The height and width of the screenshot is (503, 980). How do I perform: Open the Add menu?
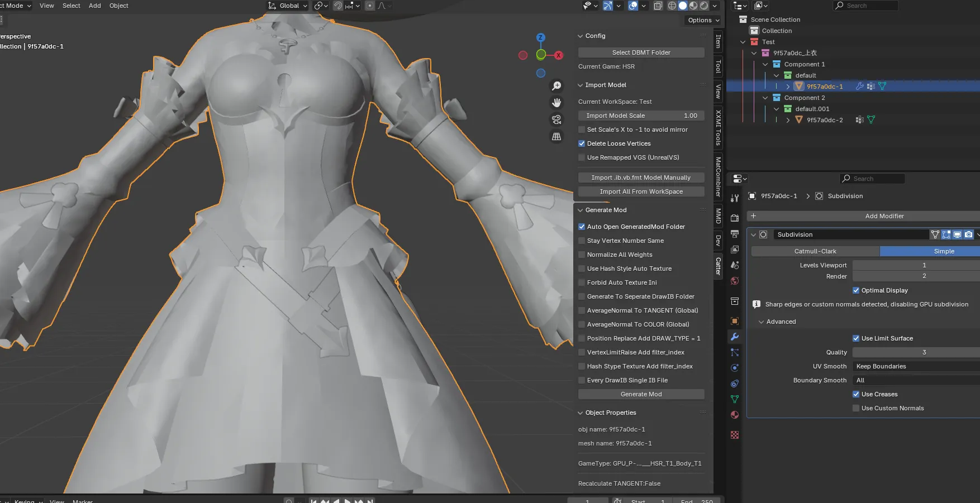click(x=95, y=6)
